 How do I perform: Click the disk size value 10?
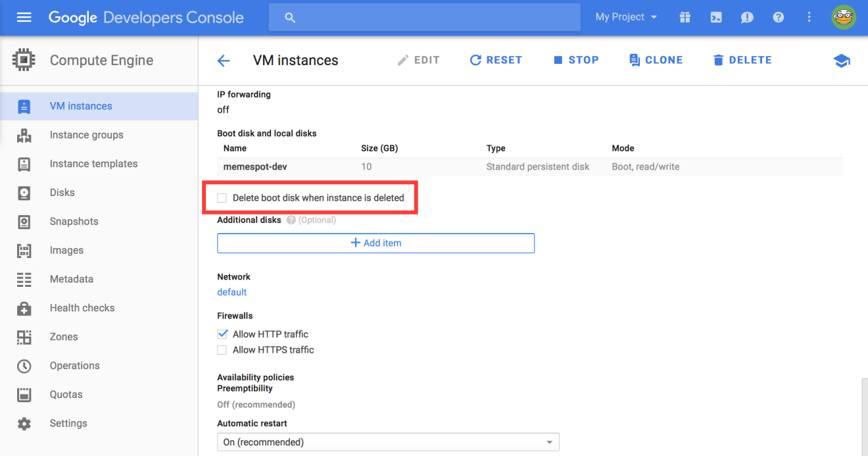click(x=366, y=166)
